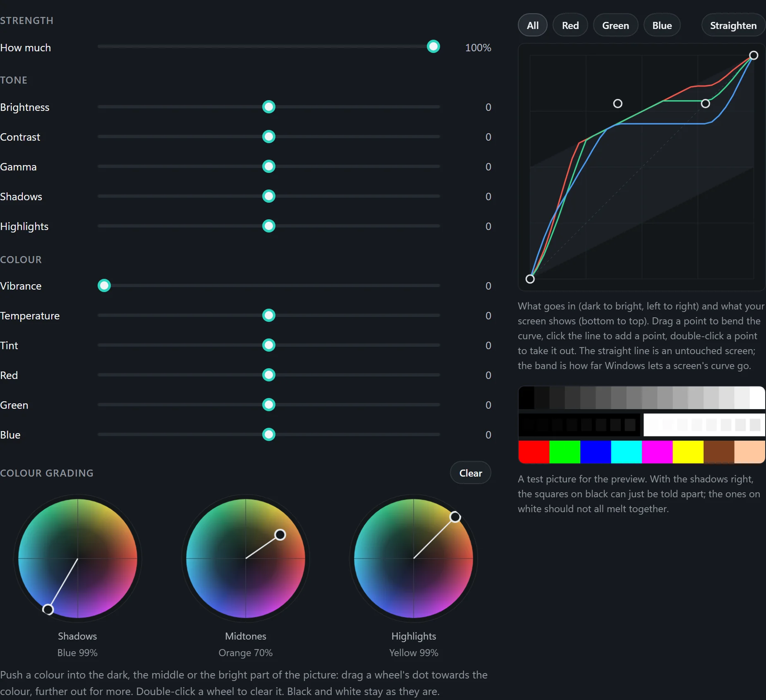The image size is (766, 700).
Task: Click the Clear colour grading button
Action: coord(471,473)
